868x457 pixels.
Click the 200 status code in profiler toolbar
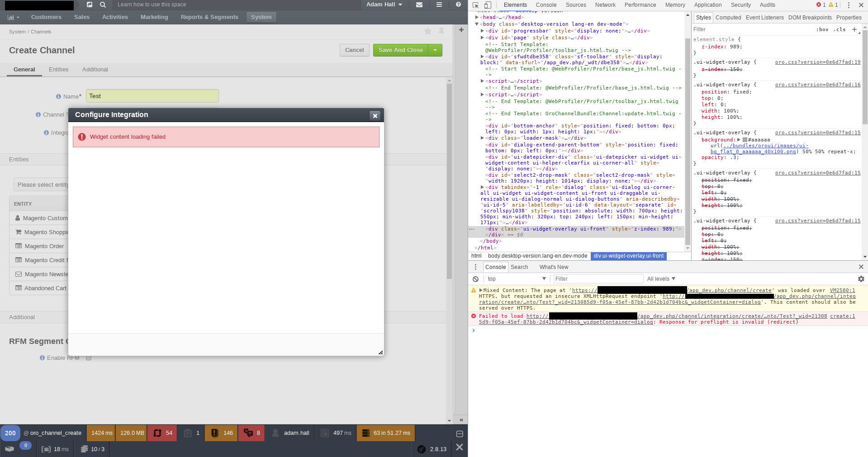coord(10,433)
